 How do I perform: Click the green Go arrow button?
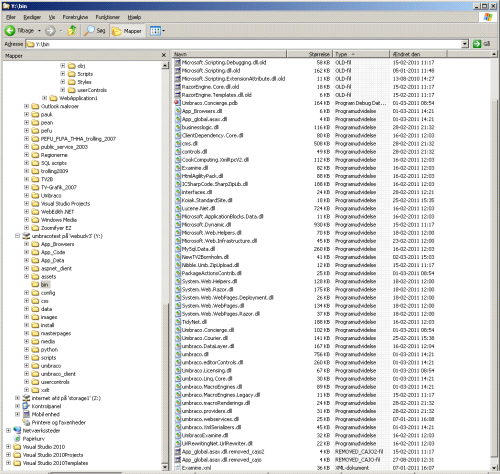pos(477,44)
